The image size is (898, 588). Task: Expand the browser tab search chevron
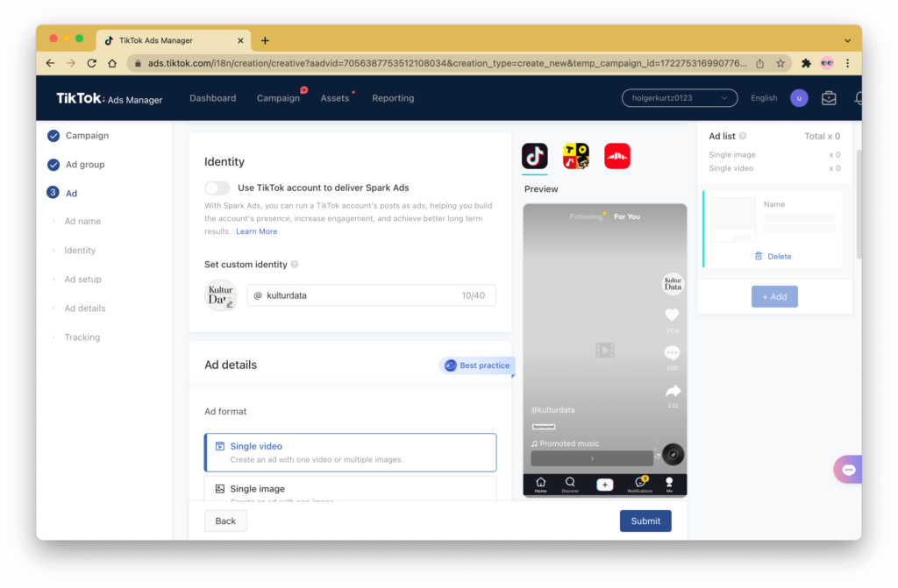pyautogui.click(x=848, y=40)
